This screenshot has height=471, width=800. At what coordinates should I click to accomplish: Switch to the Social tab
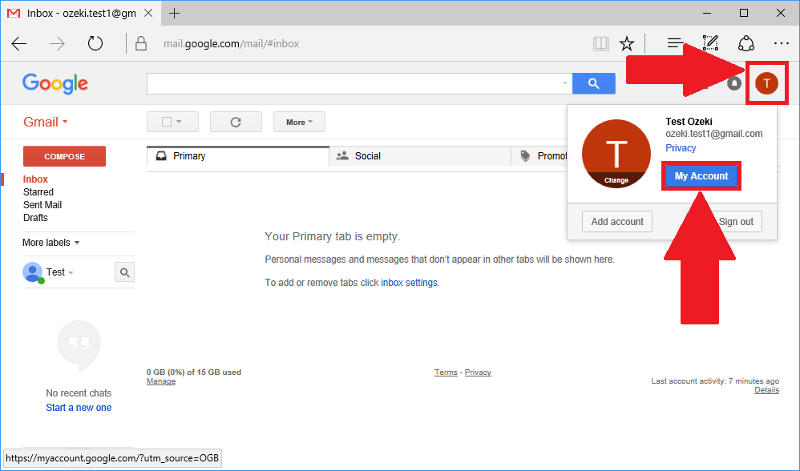(366, 156)
